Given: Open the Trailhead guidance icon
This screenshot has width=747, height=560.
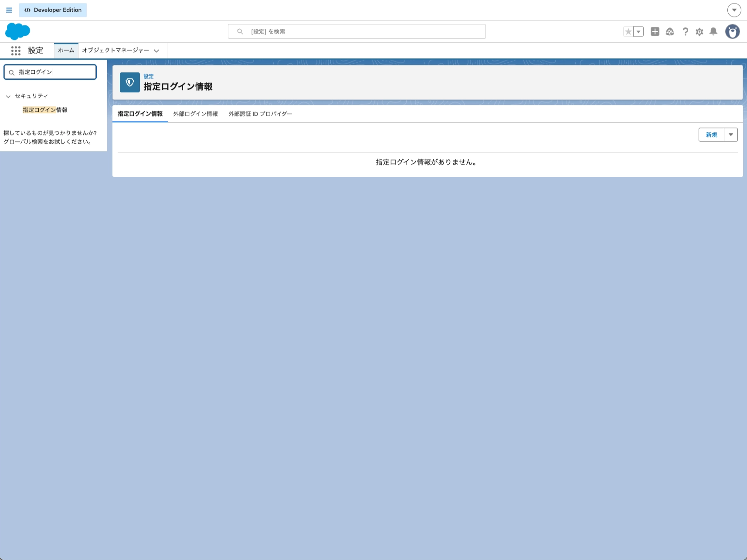Looking at the screenshot, I should pos(670,31).
